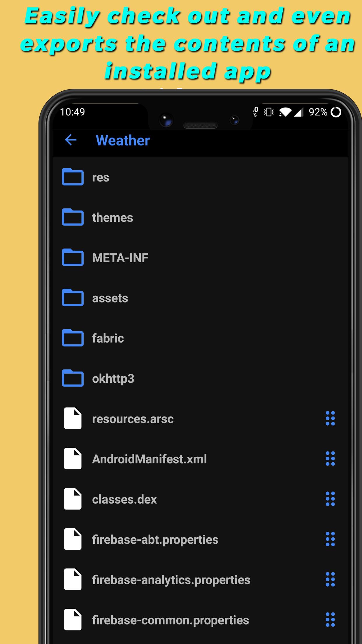The image size is (362, 644).
Task: Tap the Weather title in header
Action: coord(123,140)
